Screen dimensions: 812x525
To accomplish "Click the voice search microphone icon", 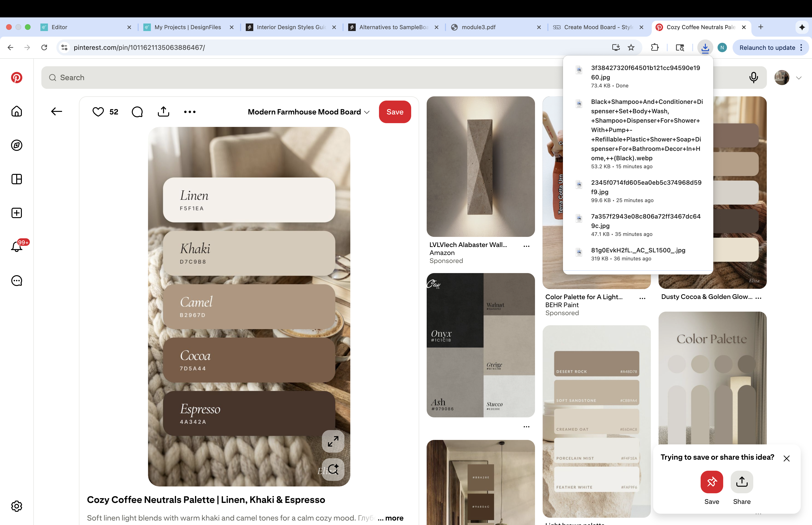I will point(753,78).
